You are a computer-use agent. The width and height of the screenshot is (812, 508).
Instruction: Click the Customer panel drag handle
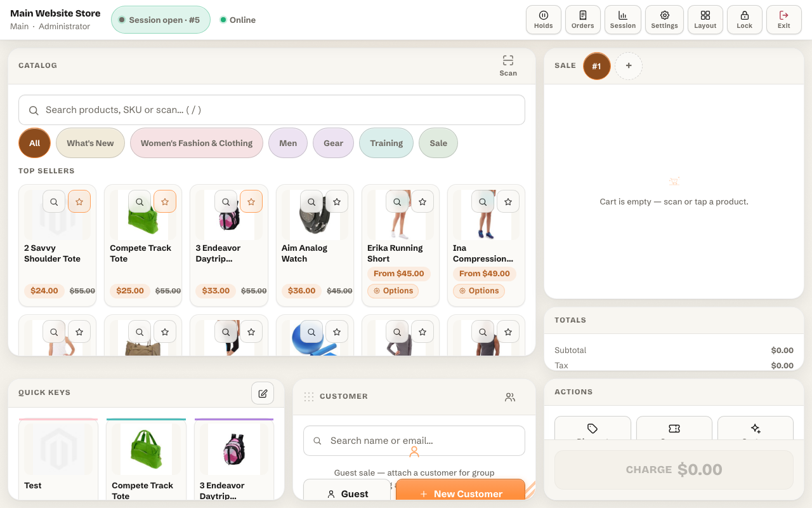309,396
